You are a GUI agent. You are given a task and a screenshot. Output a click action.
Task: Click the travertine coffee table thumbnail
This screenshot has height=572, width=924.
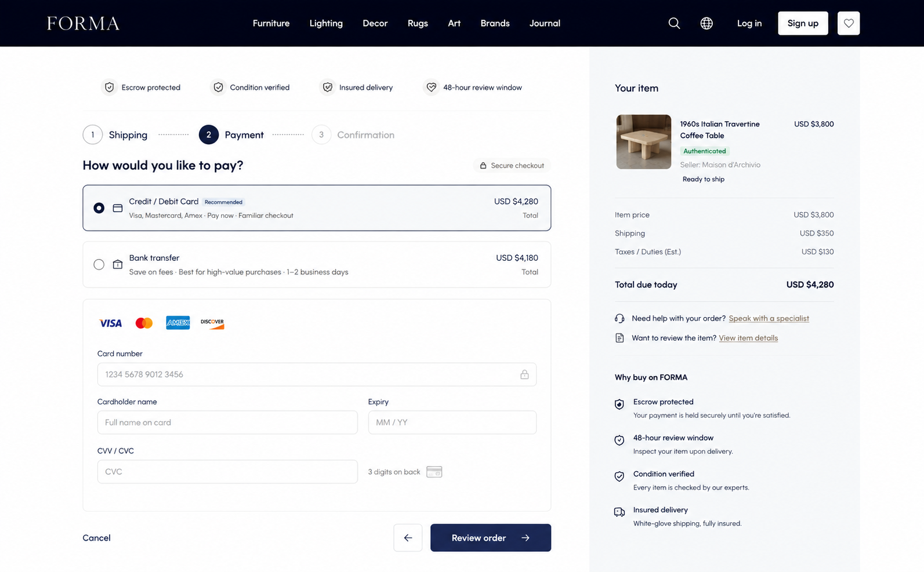click(644, 142)
